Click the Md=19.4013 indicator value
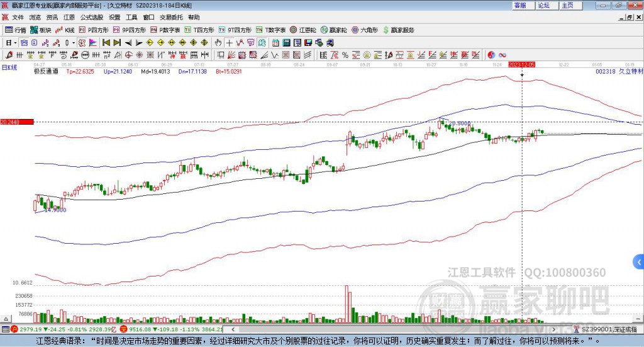The height and width of the screenshot is (347, 644). click(155, 71)
